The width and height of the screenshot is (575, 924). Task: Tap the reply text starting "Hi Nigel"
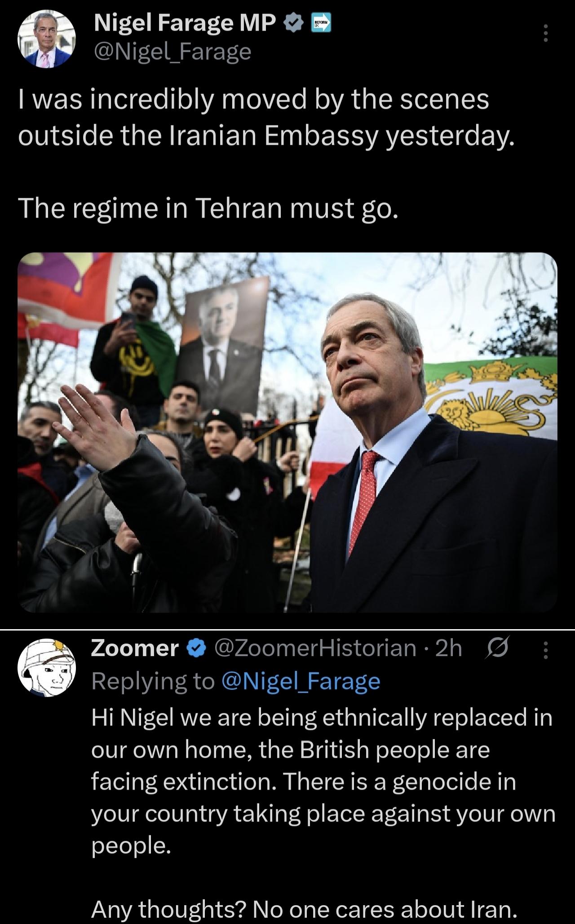tap(323, 782)
